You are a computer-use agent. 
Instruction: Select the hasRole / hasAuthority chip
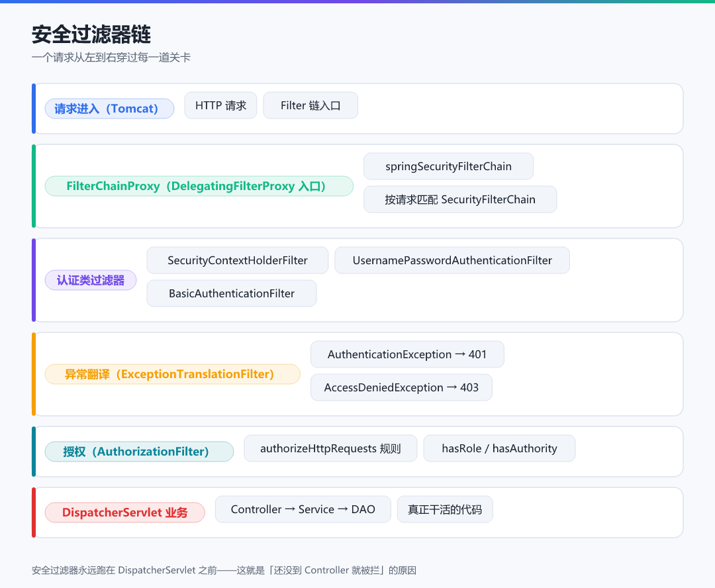click(x=499, y=448)
